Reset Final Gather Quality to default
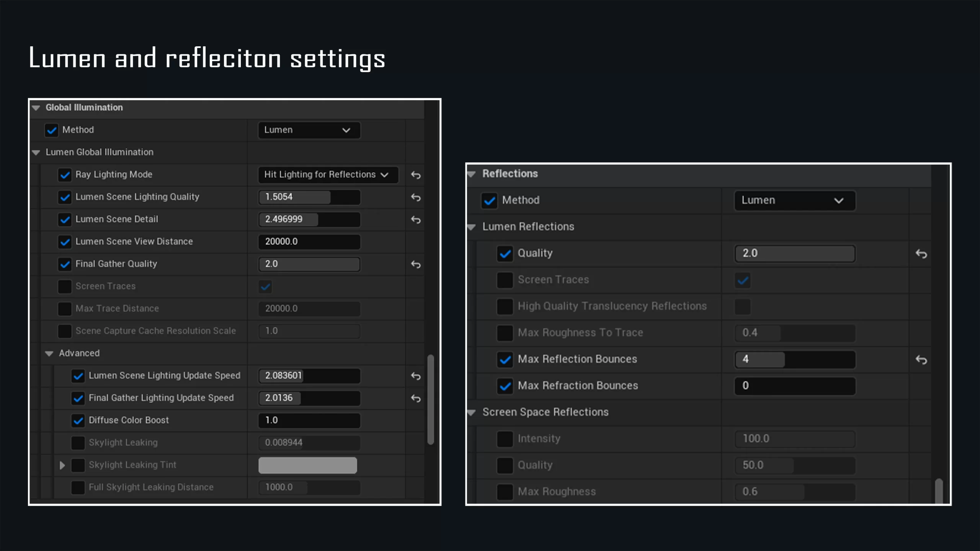This screenshot has width=980, height=551. click(416, 264)
